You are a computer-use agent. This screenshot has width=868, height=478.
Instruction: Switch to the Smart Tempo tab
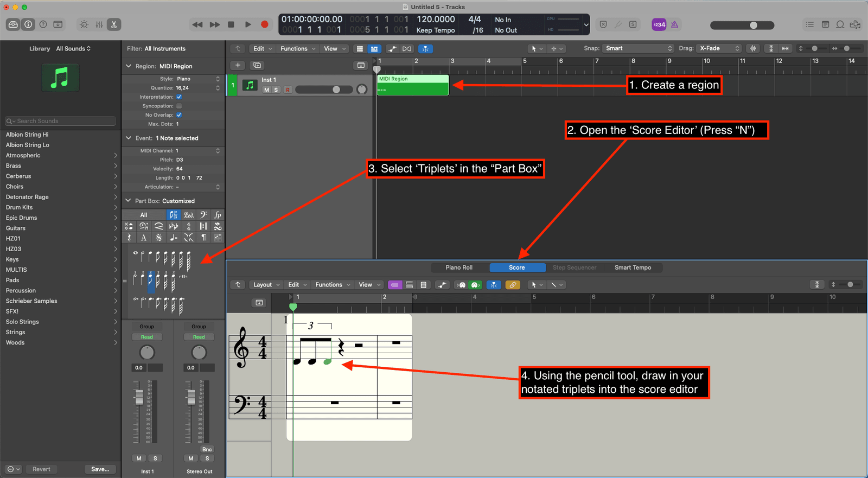633,267
